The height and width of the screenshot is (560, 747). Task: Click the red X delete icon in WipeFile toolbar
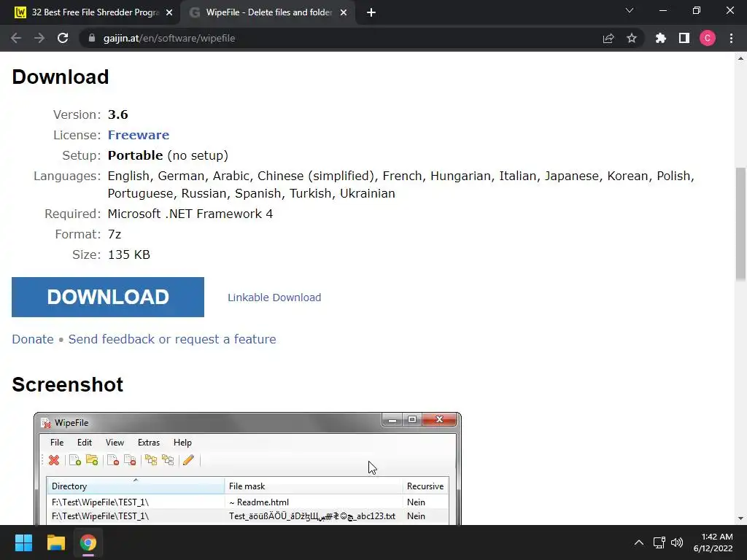54,460
